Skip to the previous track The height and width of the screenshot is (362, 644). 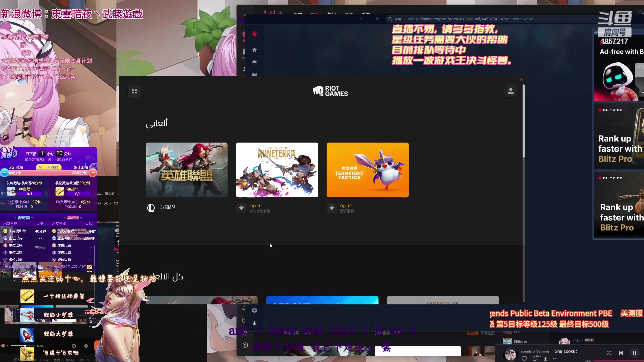click(x=621, y=353)
